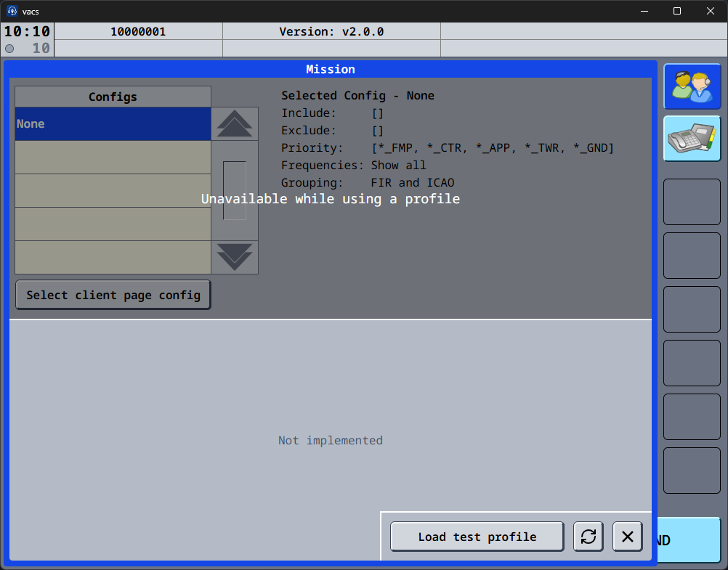Click the vacs app icon in title bar
Viewport: 728px width, 570px height.
tap(12, 11)
